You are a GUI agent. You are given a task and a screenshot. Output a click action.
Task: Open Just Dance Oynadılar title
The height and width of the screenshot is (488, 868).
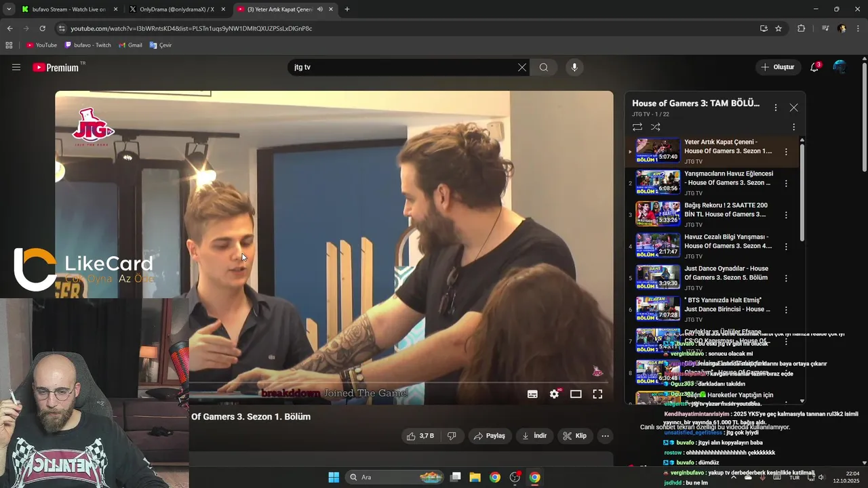click(726, 273)
